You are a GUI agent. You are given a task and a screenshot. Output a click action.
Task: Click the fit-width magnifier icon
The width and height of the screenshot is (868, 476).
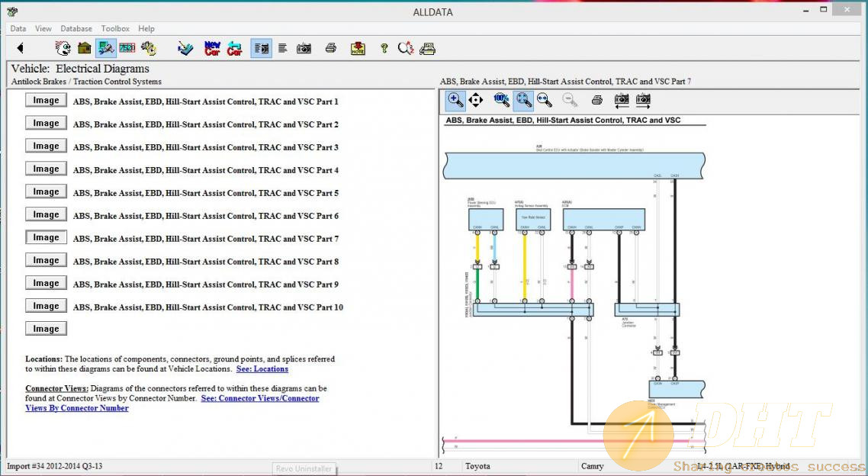tap(544, 100)
